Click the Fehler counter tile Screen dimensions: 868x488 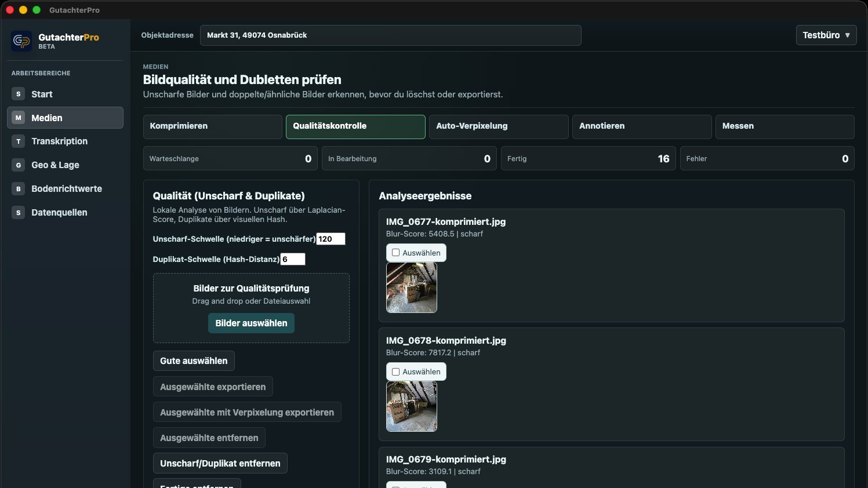pos(767,159)
